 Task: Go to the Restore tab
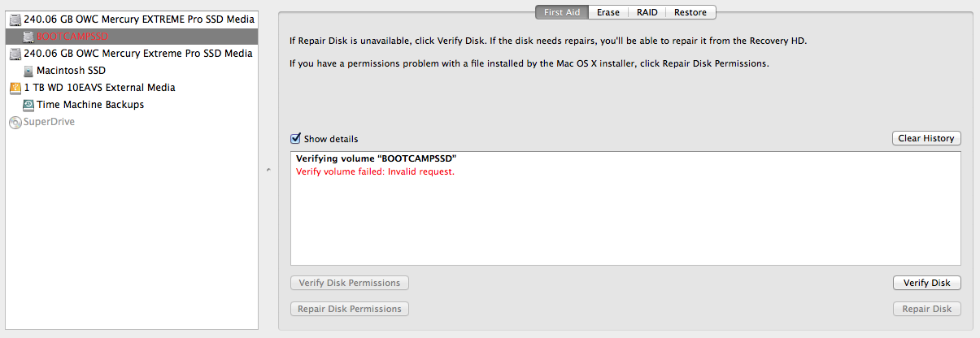690,12
